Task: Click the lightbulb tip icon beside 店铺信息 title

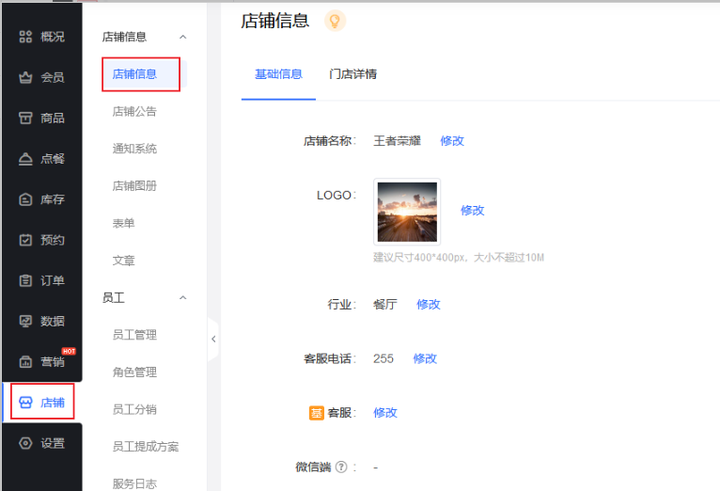Action: (335, 21)
